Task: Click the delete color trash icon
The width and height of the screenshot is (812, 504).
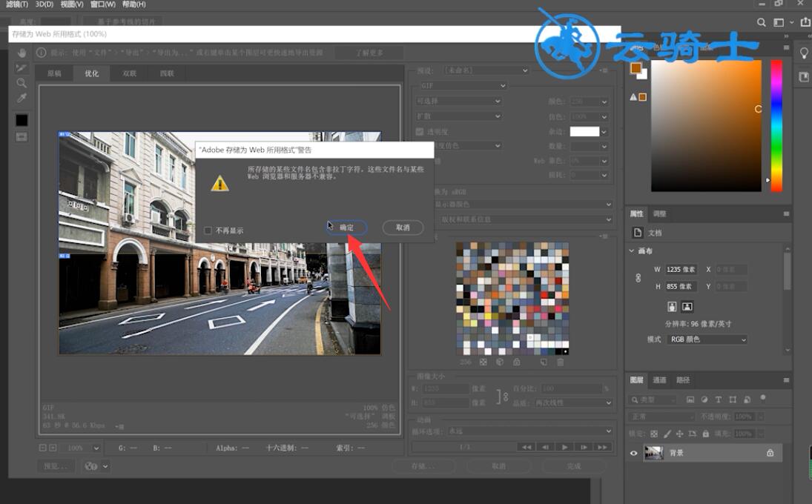Action: [561, 362]
